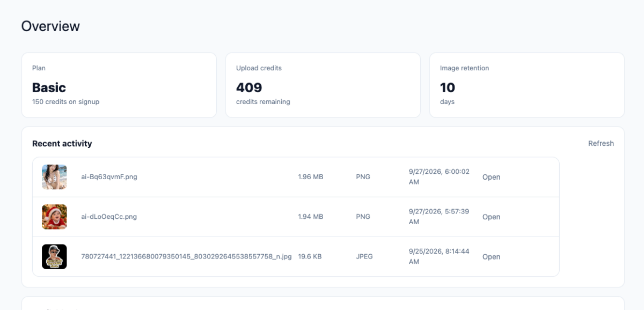The width and height of the screenshot is (644, 310).
Task: Select the long 780727441 jpg filename
Action: point(186,256)
